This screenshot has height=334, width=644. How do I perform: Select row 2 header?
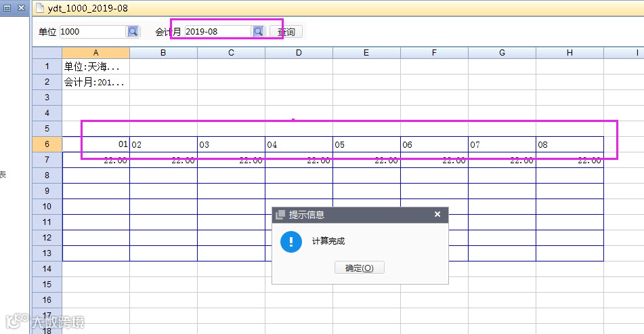click(x=47, y=82)
